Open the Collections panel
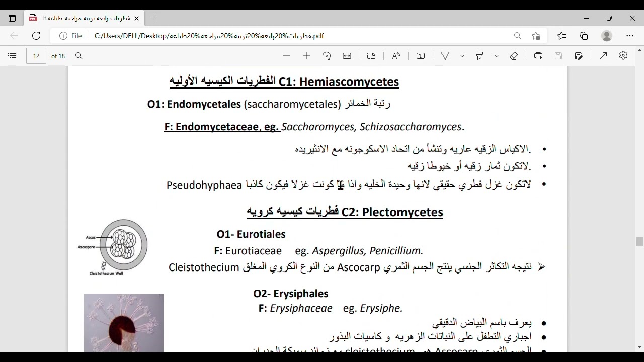 584,36
